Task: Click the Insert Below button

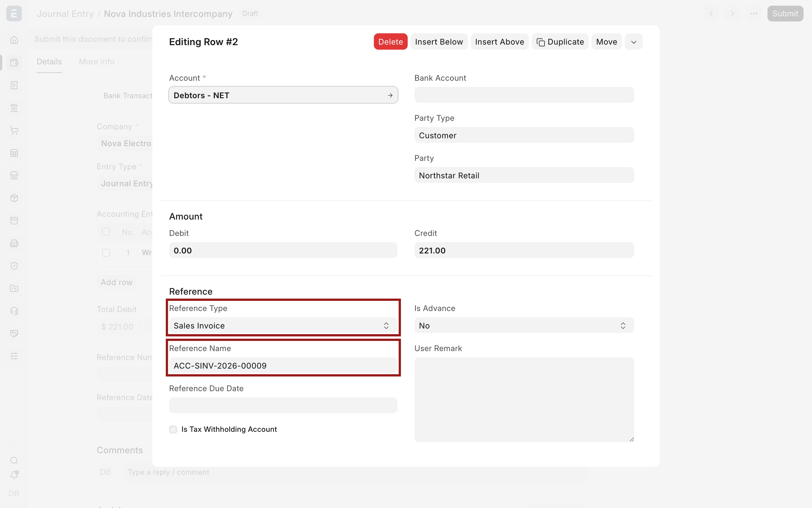Action: [439, 42]
